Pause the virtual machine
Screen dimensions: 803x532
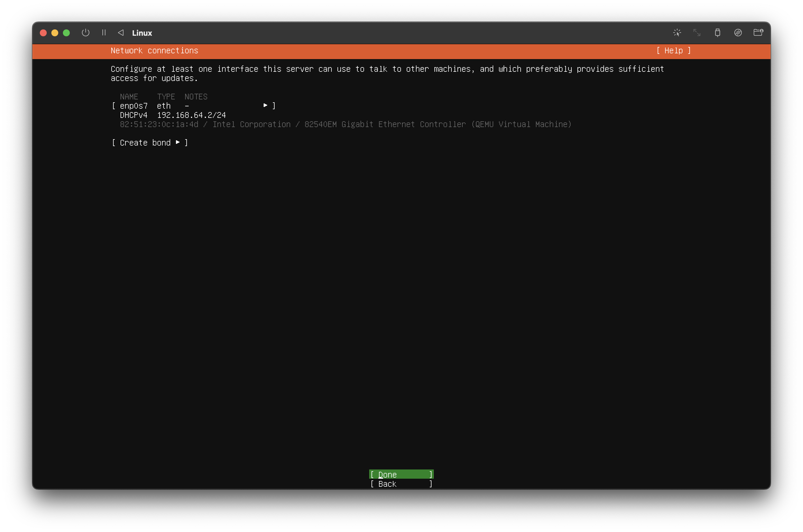pyautogui.click(x=104, y=33)
